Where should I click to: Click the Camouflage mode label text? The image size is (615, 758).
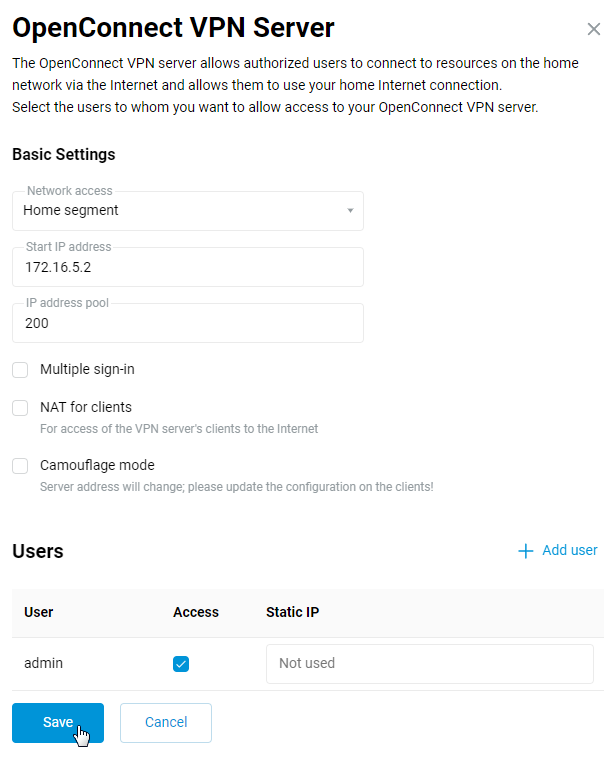click(x=97, y=465)
